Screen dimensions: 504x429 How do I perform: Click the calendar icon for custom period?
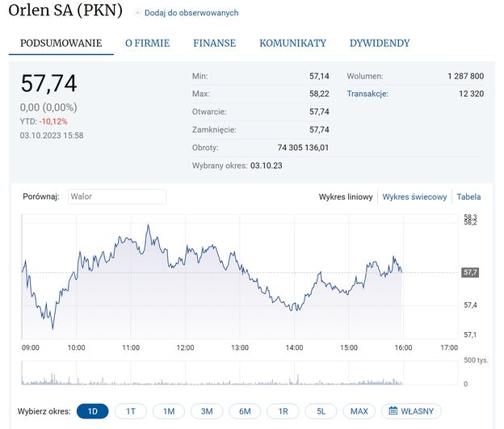point(393,411)
